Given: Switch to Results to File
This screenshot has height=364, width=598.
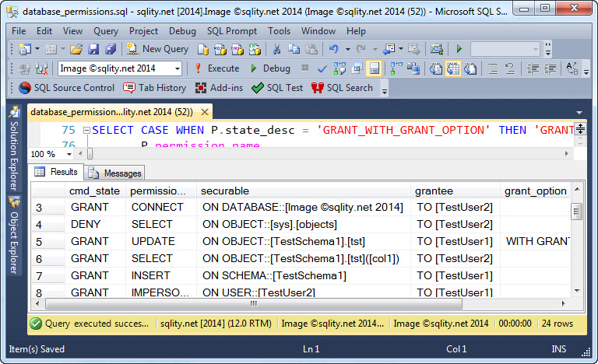Looking at the screenshot, I should (x=470, y=68).
